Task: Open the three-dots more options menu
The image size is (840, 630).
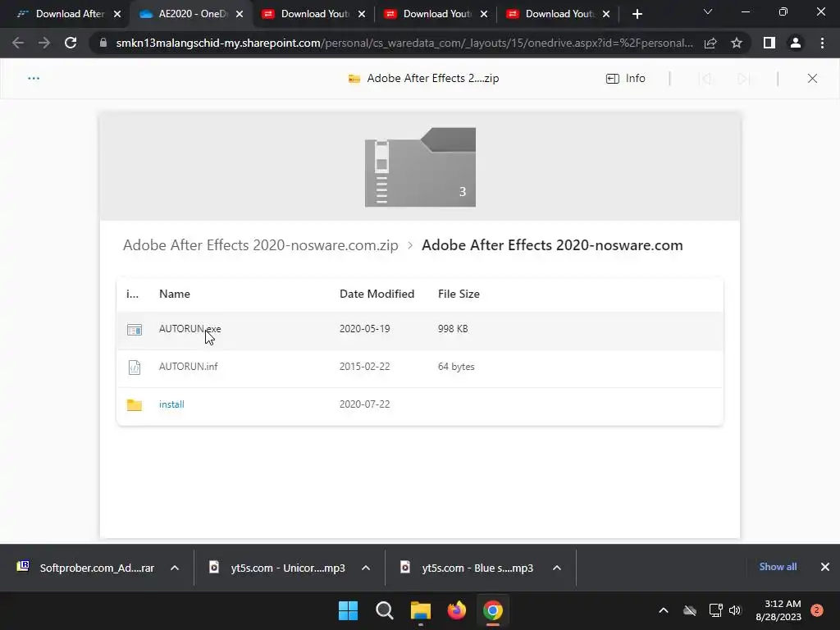Action: point(33,78)
